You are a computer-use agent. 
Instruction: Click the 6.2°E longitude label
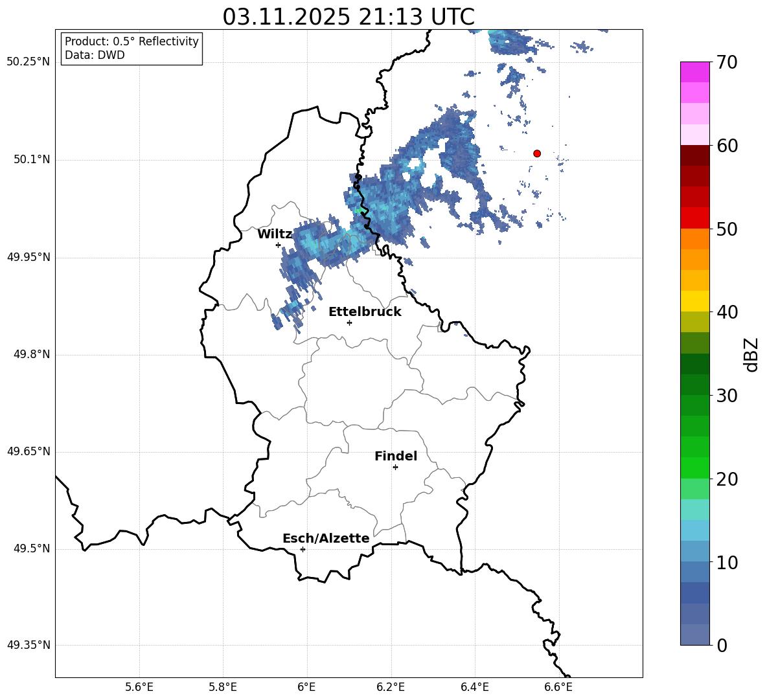[x=391, y=687]
